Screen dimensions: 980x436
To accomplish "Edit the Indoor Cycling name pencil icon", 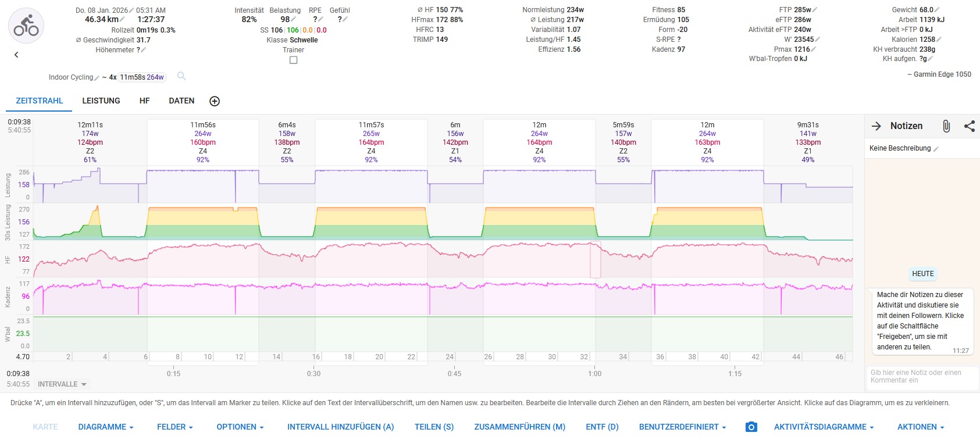I will tap(97, 78).
